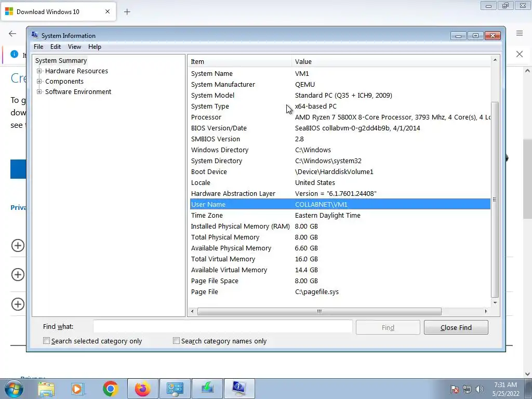Open Action Center flag tray icon
Image resolution: width=532 pixels, height=399 pixels.
click(x=455, y=389)
